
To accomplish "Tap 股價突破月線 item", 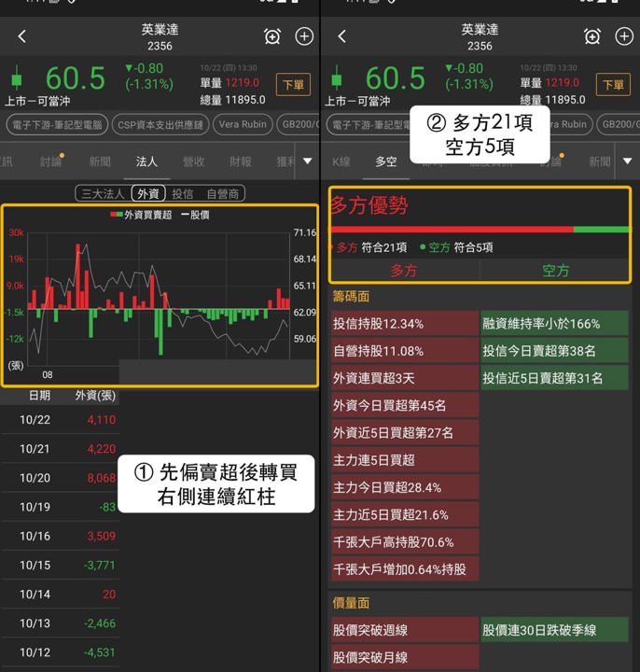I will [405, 657].
